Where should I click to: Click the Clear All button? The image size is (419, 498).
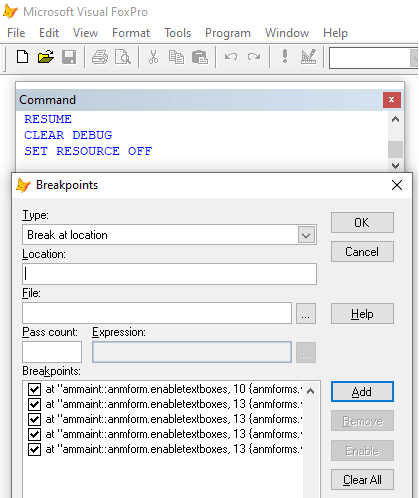tap(362, 480)
